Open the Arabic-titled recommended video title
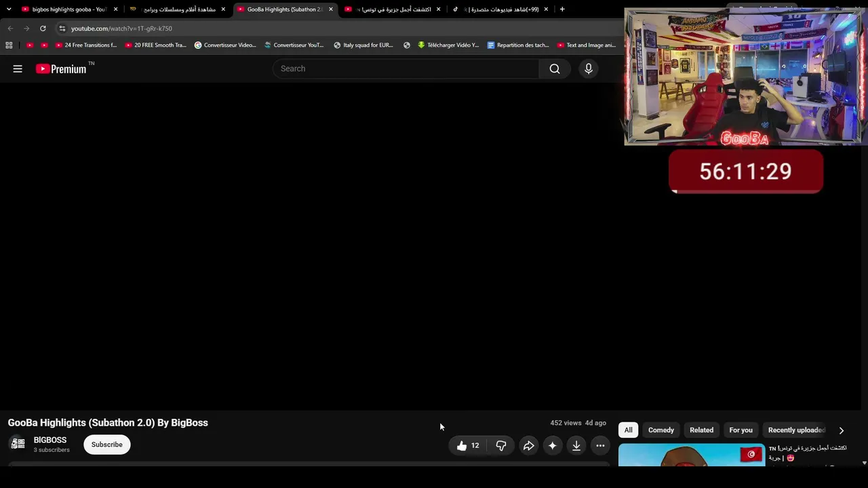 (808, 453)
